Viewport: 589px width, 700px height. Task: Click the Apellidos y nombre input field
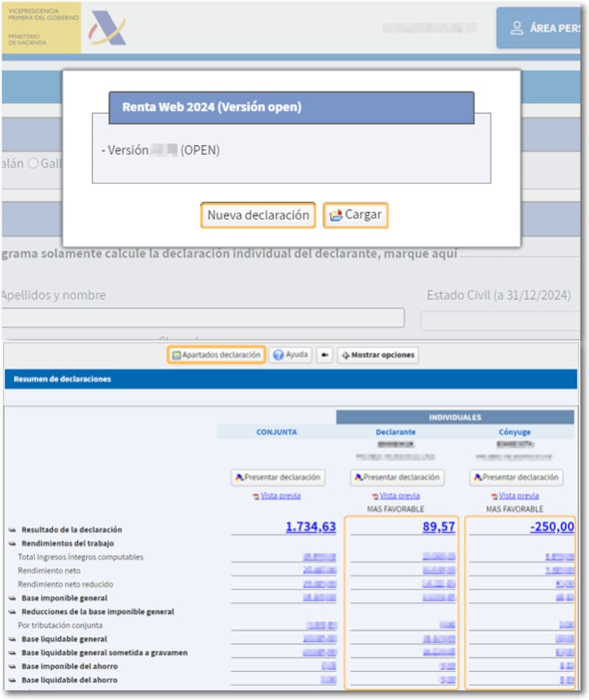[x=202, y=318]
